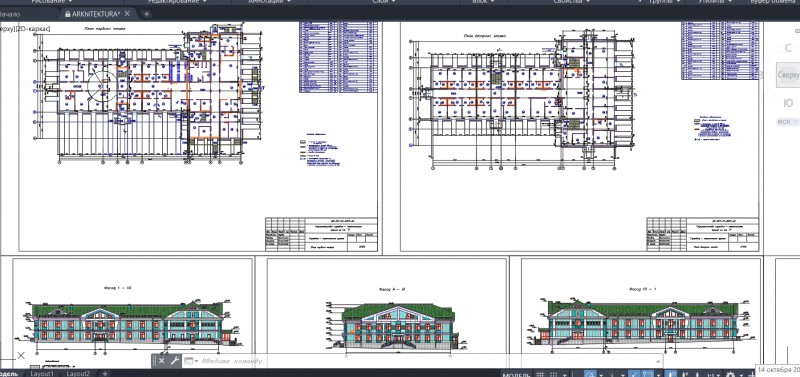Open workspace gear dropdown arrow

(741, 374)
